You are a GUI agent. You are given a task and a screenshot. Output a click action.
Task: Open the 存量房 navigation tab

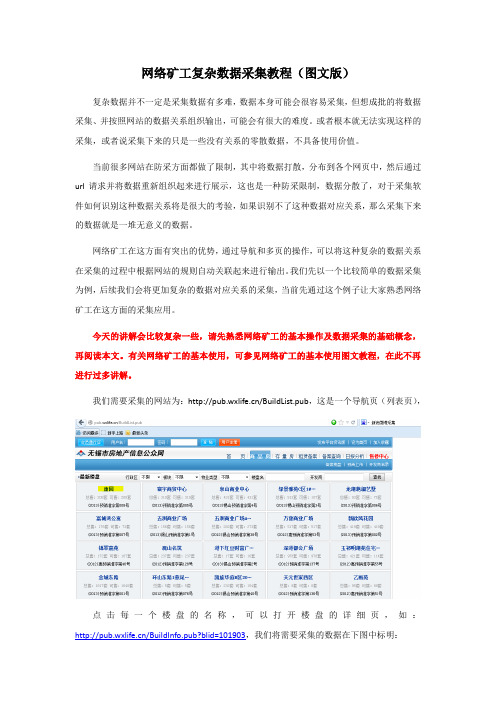pyautogui.click(x=284, y=456)
